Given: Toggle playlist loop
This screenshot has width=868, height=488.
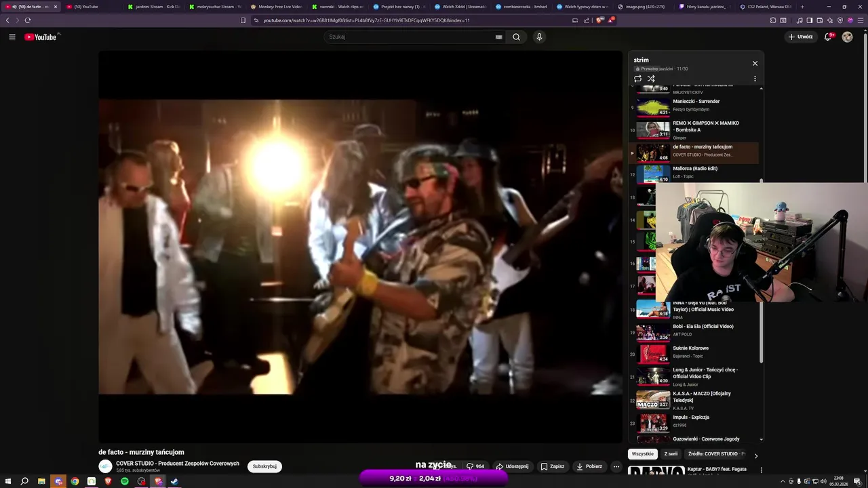Looking at the screenshot, I should pos(637,79).
